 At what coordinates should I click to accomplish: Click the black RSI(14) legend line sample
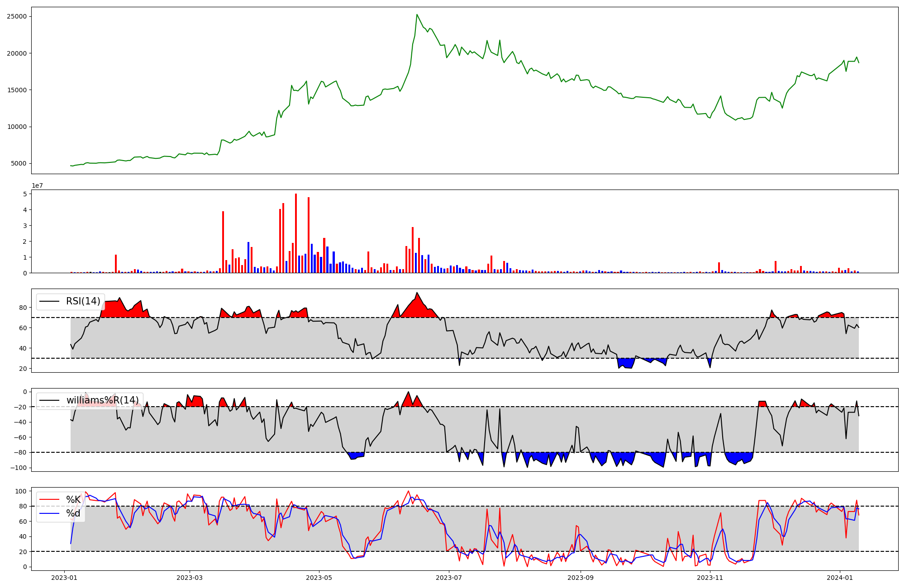point(49,301)
